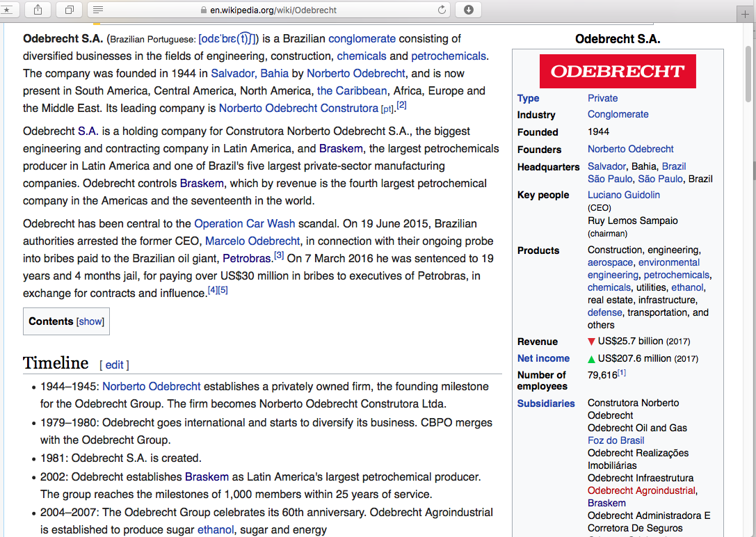Click the Net income infobox label
756x537 pixels.
pyautogui.click(x=543, y=358)
